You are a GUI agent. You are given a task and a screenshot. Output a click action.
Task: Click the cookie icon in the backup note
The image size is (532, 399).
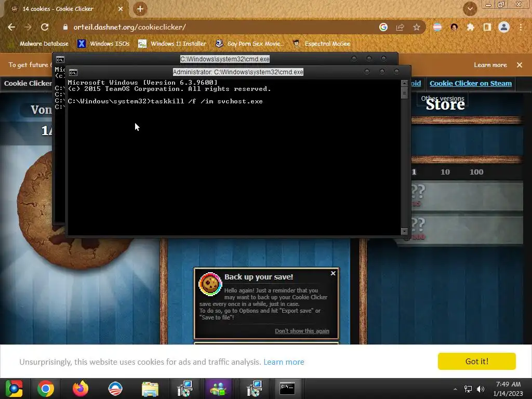click(210, 284)
